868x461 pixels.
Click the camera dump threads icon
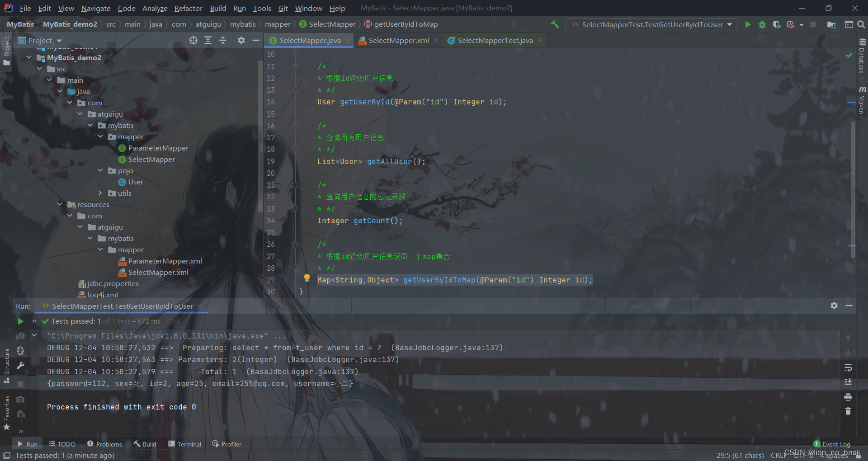[x=20, y=400]
